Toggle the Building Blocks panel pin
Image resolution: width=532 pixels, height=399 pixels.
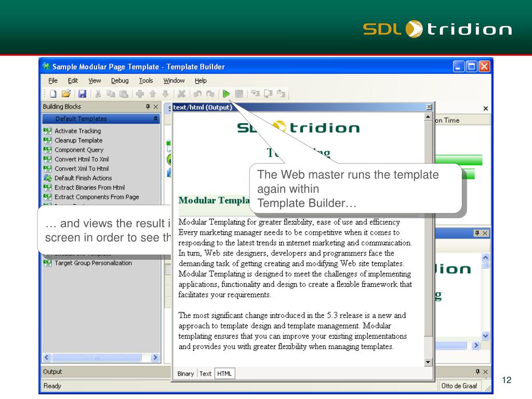pos(148,107)
